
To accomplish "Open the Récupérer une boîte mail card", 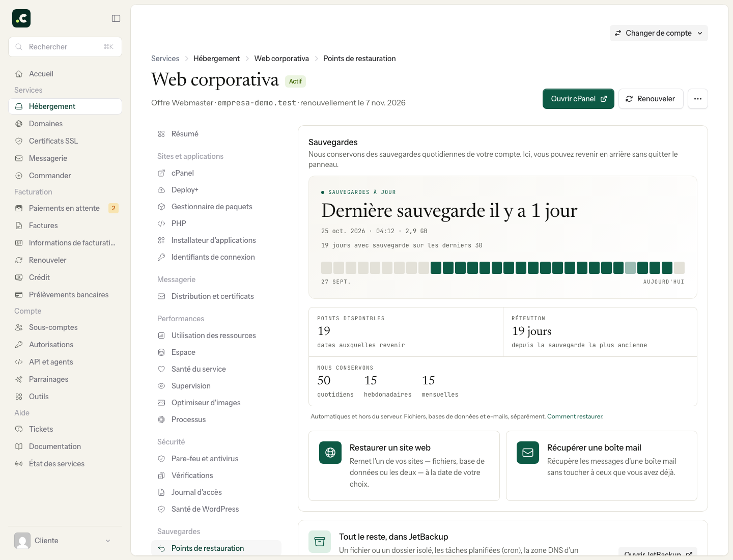I will coord(602,466).
